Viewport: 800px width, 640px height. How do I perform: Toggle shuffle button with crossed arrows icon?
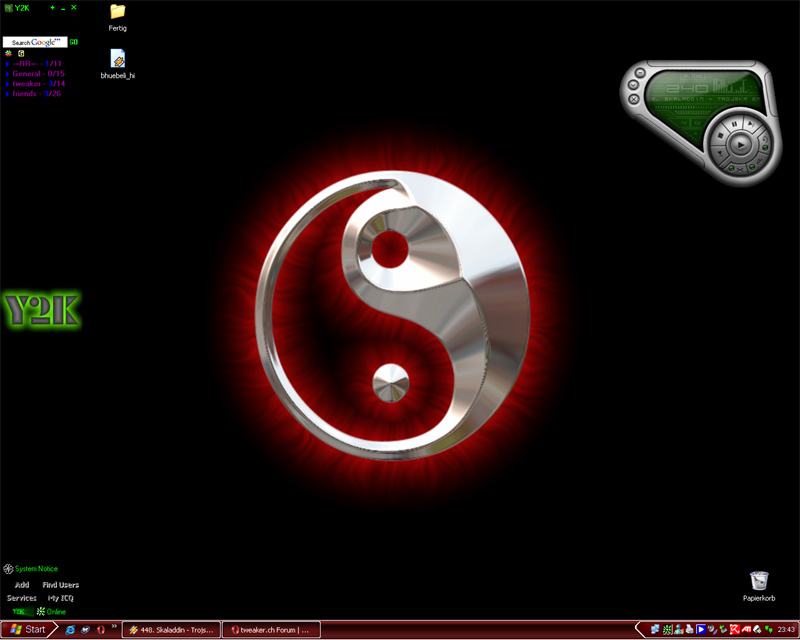point(739,169)
